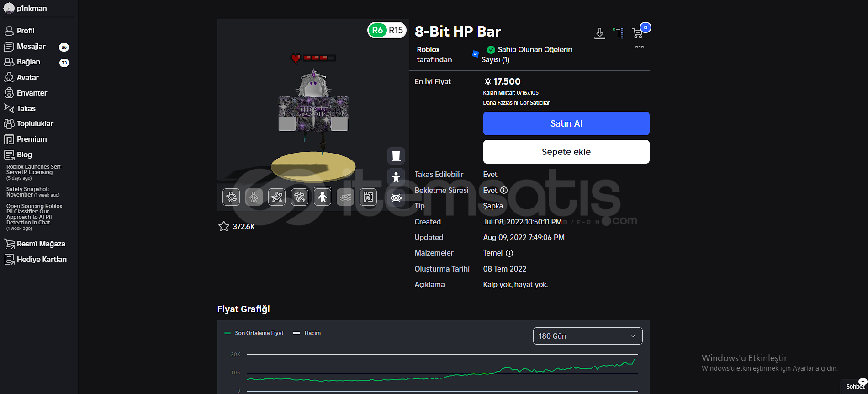This screenshot has height=394, width=868.
Task: Play the walking animation preview
Action: pos(254,197)
